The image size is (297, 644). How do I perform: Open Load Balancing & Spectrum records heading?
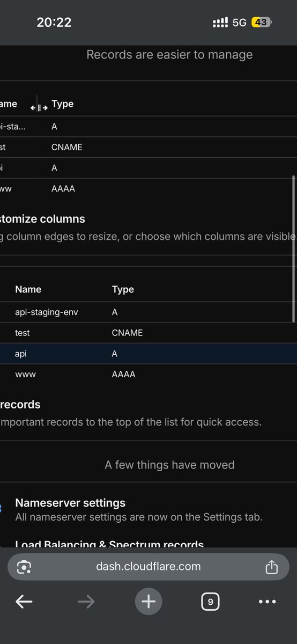click(x=109, y=544)
